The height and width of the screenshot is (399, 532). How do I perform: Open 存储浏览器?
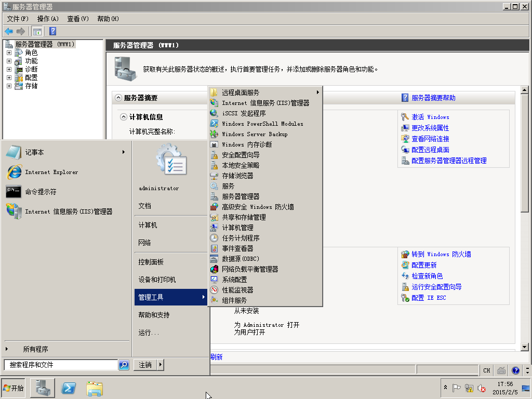[x=265, y=176]
